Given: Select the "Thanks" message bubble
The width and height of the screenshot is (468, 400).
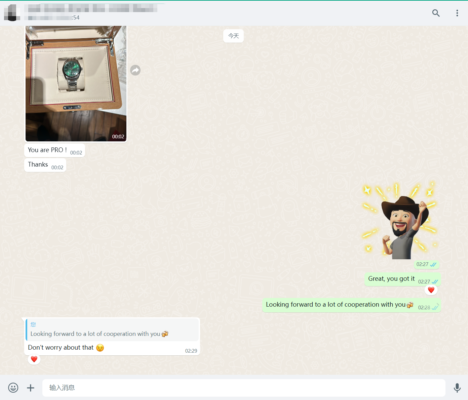Looking at the screenshot, I should pyautogui.click(x=45, y=165).
